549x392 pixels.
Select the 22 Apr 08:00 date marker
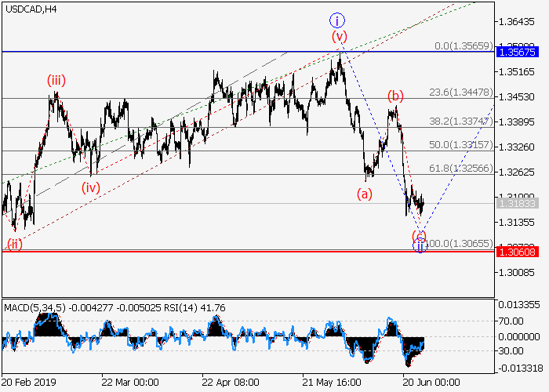click(230, 382)
